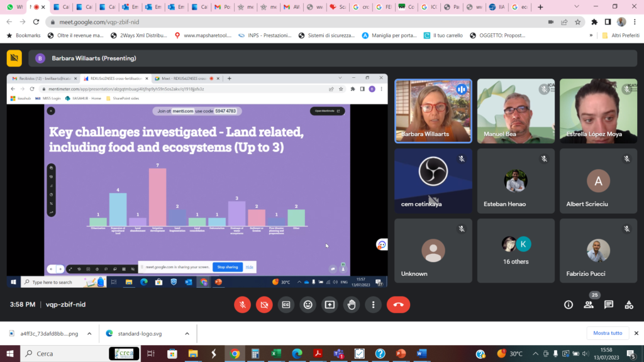
Task: Click the Present now screen-share icon
Action: pos(330,305)
